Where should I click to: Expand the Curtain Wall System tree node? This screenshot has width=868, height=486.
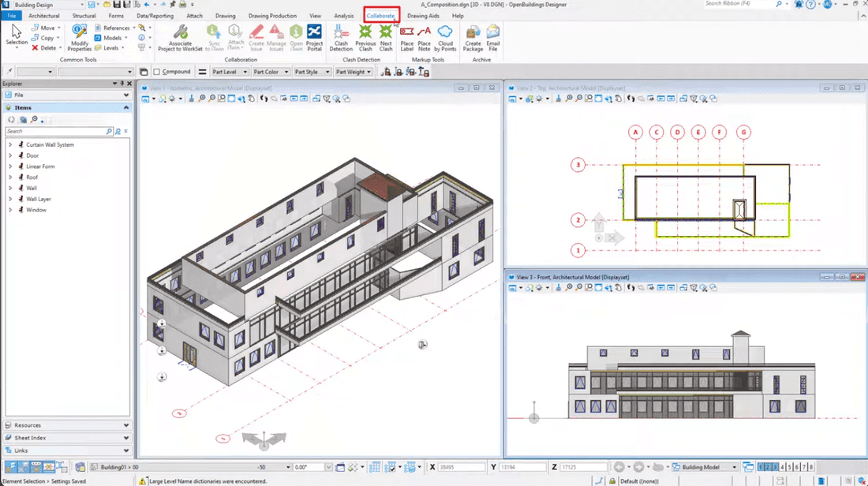pos(10,144)
